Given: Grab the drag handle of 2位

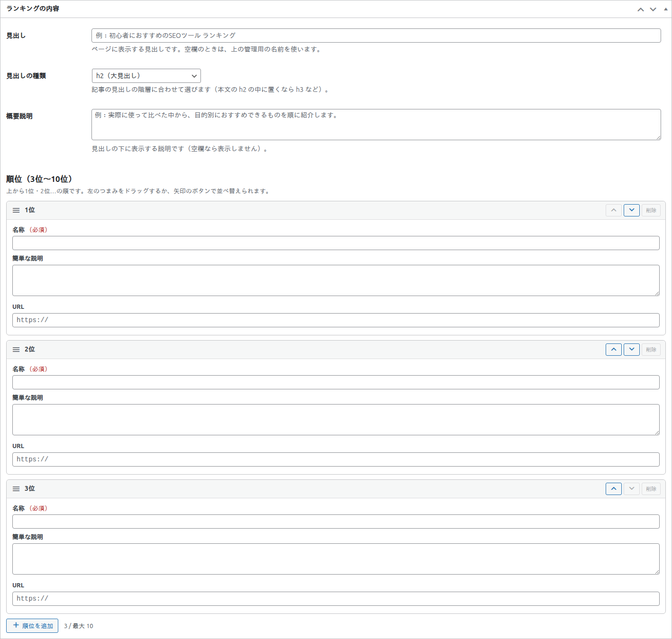Looking at the screenshot, I should pyautogui.click(x=16, y=350).
